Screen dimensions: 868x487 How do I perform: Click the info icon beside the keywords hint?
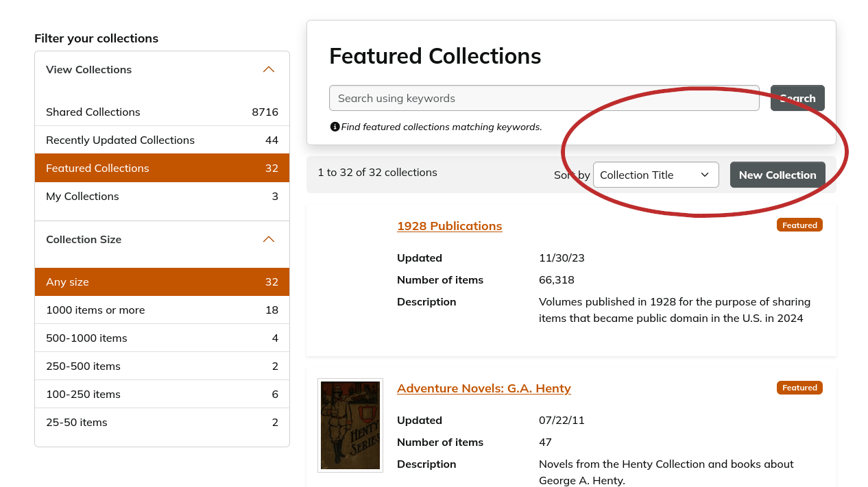click(335, 126)
